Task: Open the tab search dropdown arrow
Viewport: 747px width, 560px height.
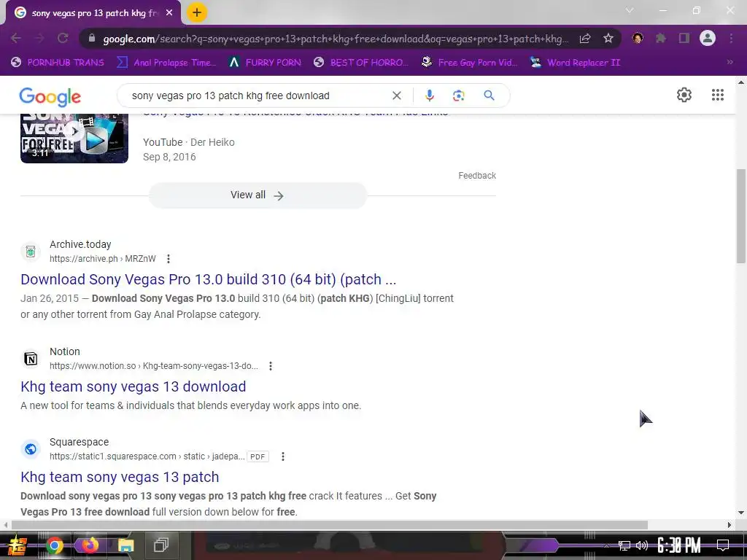Action: (x=630, y=10)
